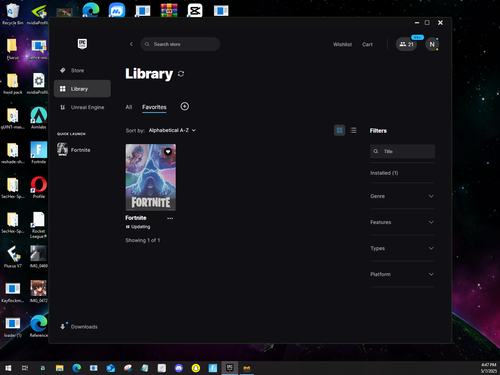Launch Fortnite from Quick Launch

(x=74, y=150)
